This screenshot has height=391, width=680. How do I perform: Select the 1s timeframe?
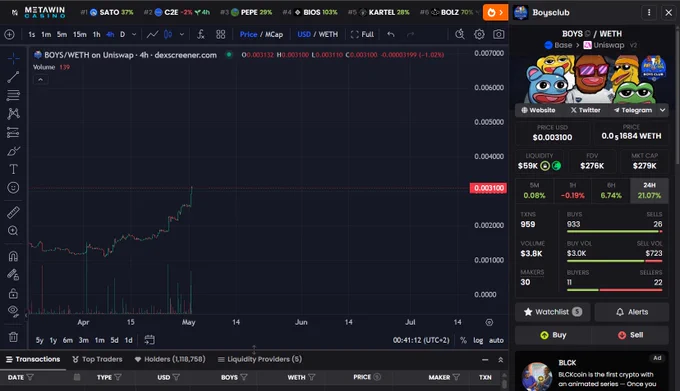tap(32, 34)
